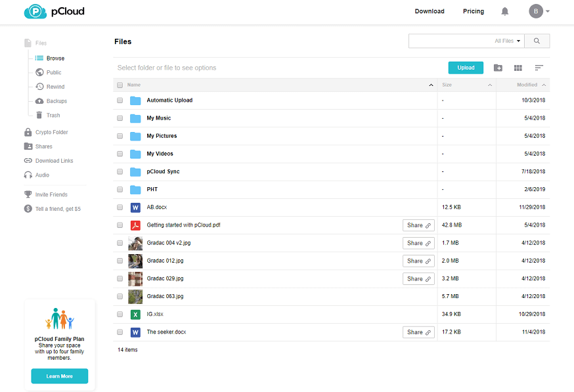Create a new folder
This screenshot has width=574, height=392.
(497, 68)
